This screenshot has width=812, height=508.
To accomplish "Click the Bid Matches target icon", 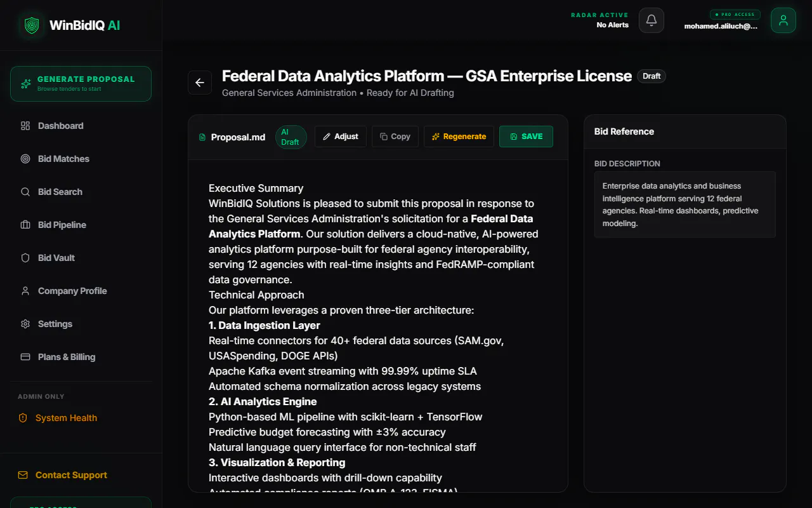I will (25, 159).
